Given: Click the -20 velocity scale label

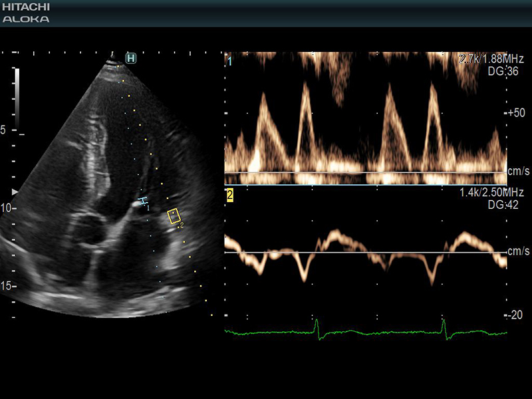Looking at the screenshot, I should [x=518, y=315].
